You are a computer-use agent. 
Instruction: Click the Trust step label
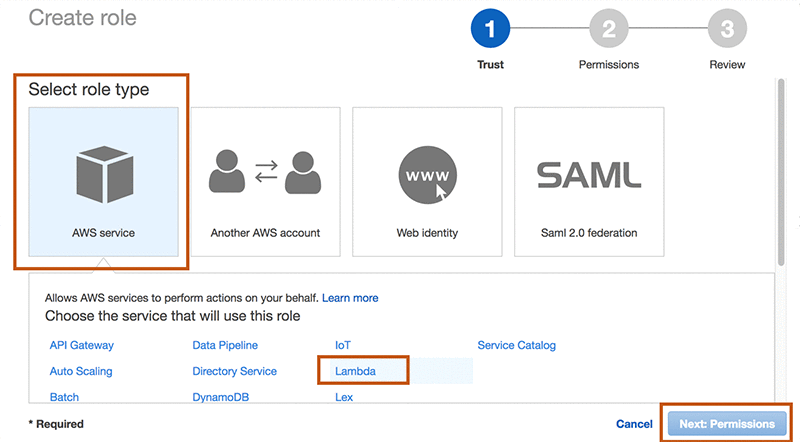(x=490, y=64)
